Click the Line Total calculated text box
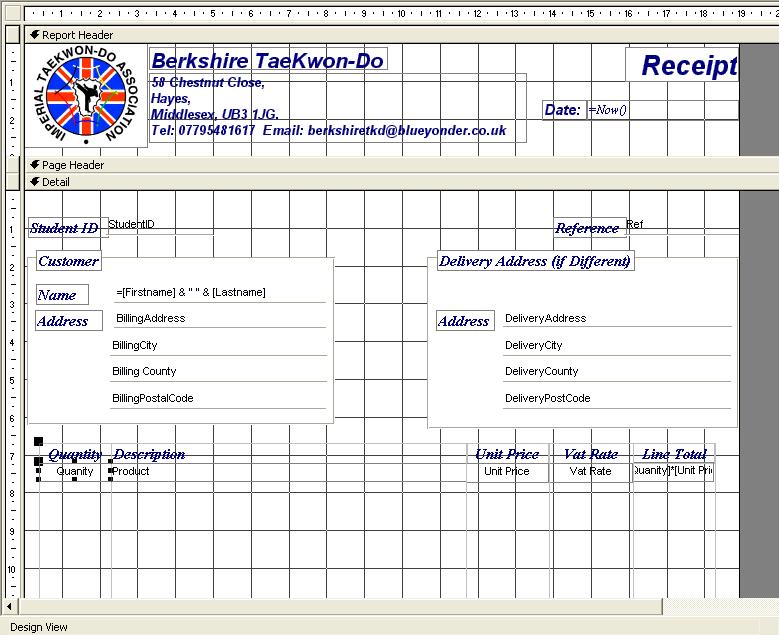 tap(674, 471)
